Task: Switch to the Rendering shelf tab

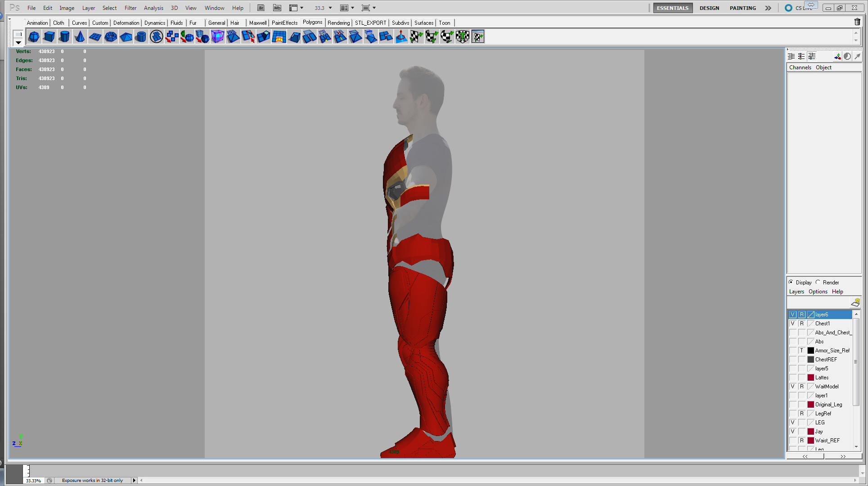Action: point(338,23)
